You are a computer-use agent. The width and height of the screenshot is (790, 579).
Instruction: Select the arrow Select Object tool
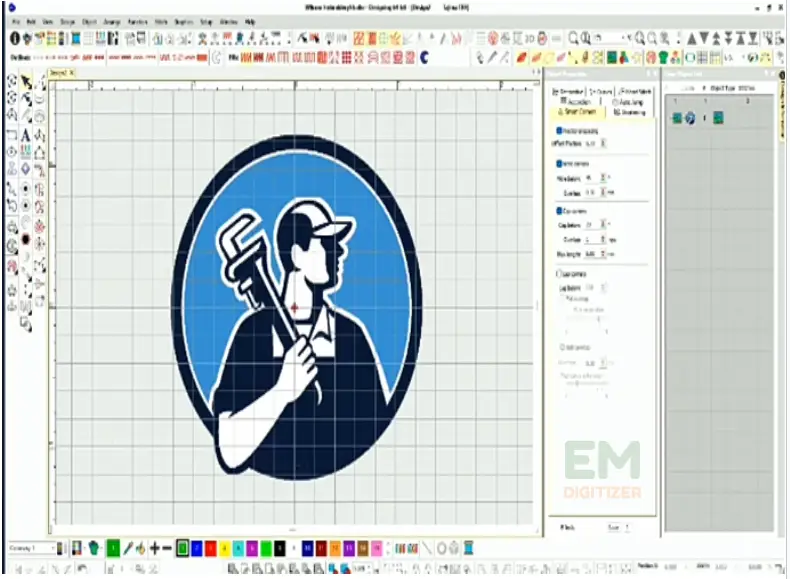tap(26, 82)
